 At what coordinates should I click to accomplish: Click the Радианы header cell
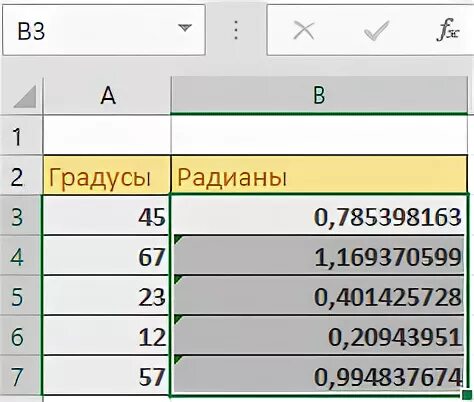tap(319, 175)
